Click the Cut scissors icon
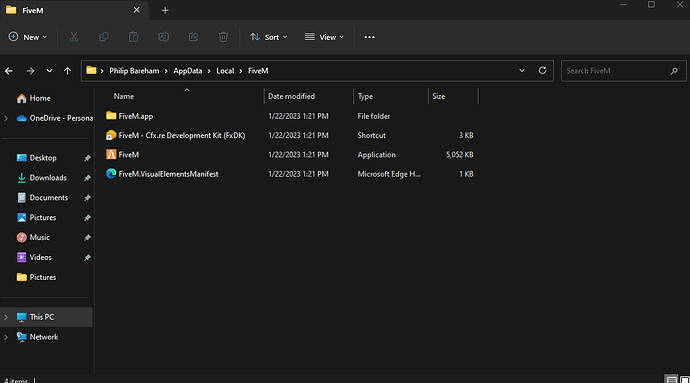 [74, 37]
